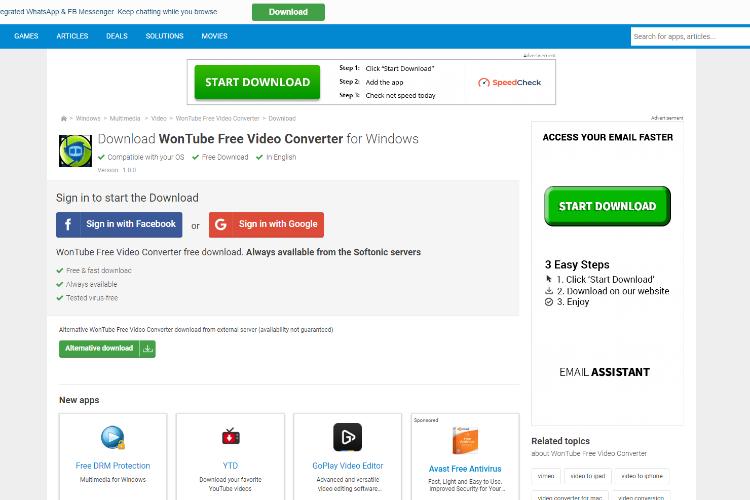Click the 'Free Download' checkmark text

pos(225,157)
